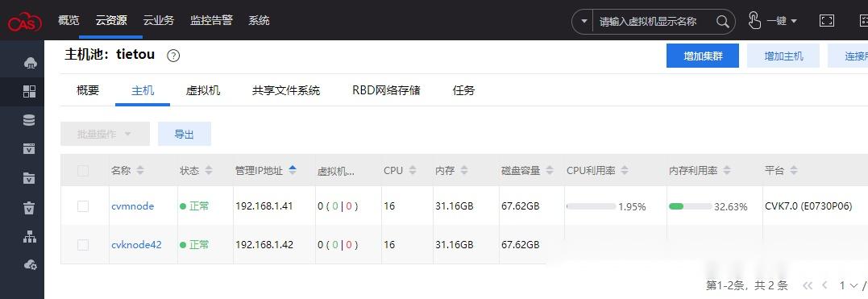Click the cvmnode 正常 status
The width and height of the screenshot is (868, 299).
[194, 206]
